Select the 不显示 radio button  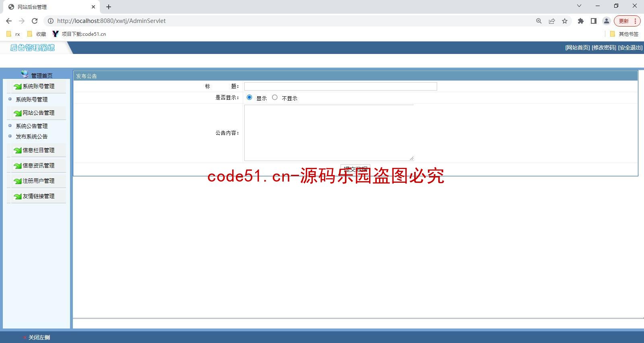point(275,97)
